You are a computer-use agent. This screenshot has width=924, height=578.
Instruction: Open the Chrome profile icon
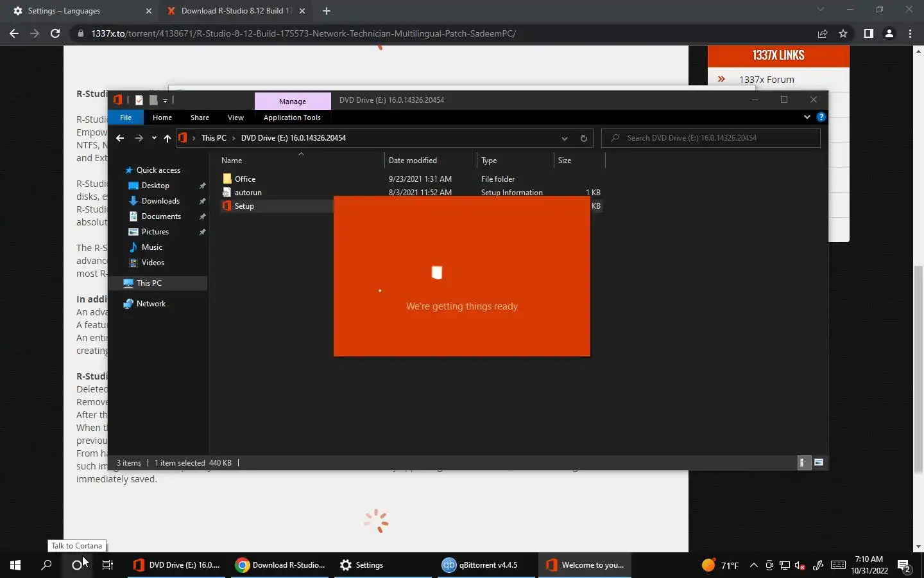(889, 33)
